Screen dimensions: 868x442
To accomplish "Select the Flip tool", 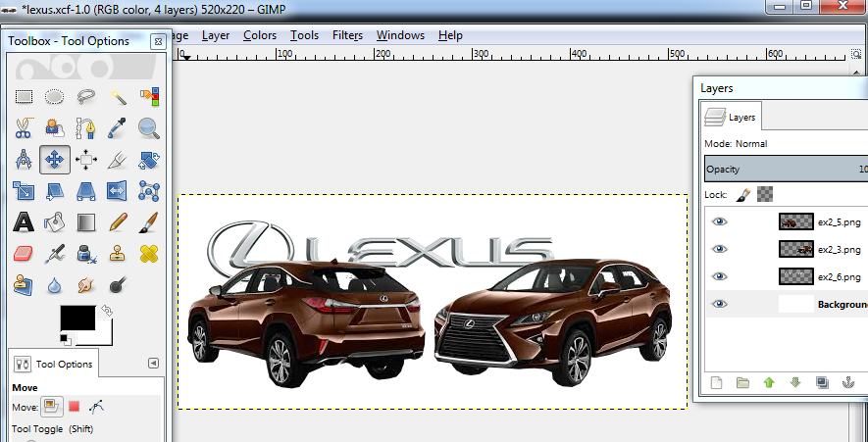I will coord(118,191).
